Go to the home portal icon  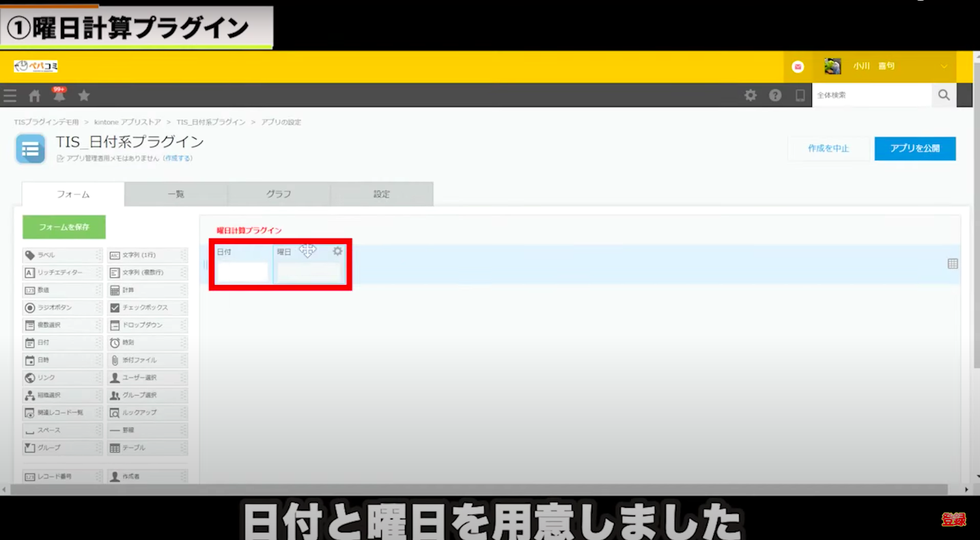35,96
